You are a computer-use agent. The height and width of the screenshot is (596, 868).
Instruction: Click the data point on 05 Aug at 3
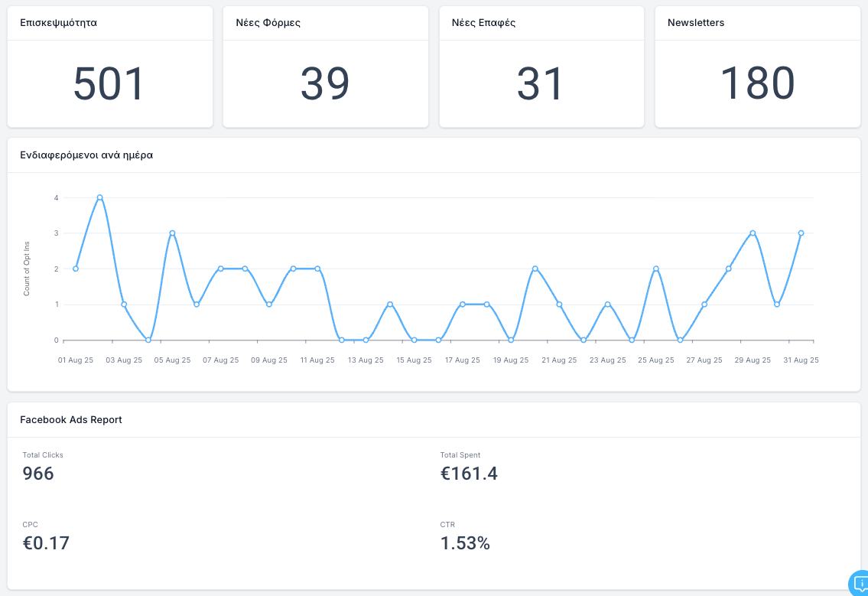point(172,233)
